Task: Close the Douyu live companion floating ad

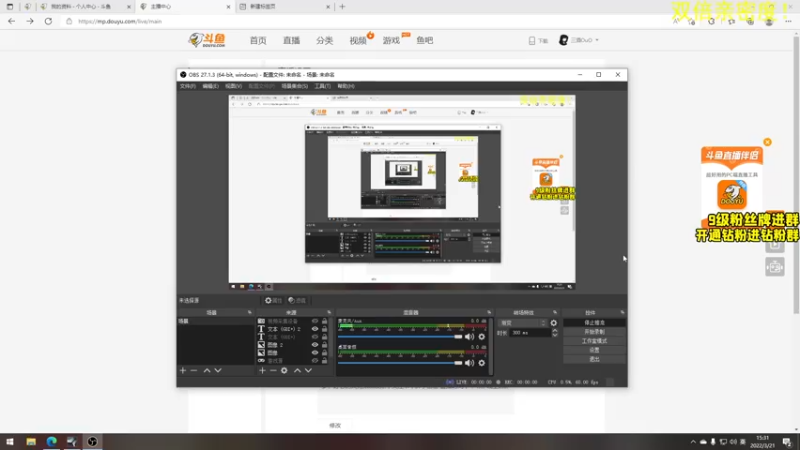Action: [767, 142]
